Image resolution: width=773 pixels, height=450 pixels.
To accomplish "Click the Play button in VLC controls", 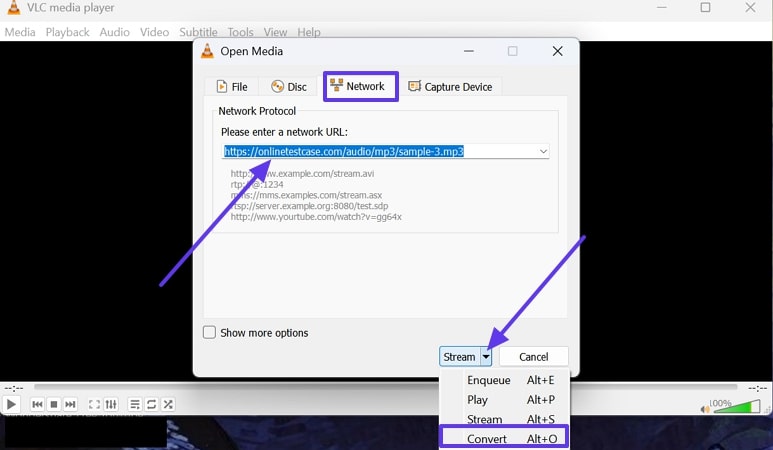I will 11,405.
